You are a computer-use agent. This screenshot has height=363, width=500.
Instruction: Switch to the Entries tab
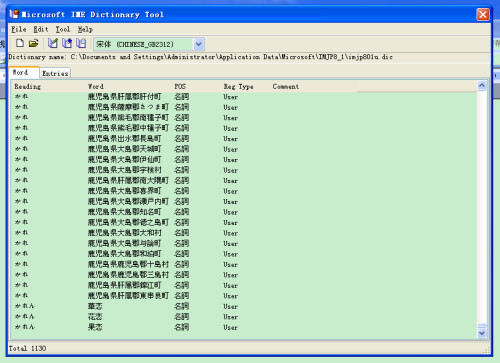pyautogui.click(x=55, y=73)
